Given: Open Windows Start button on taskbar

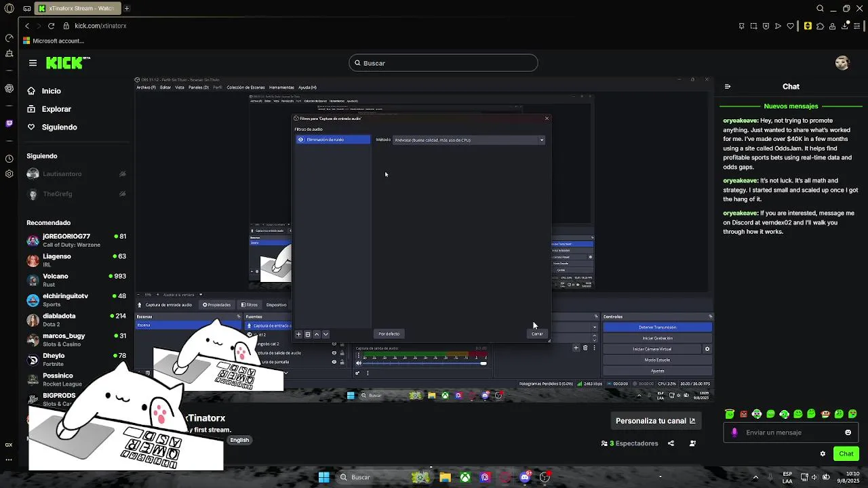Looking at the screenshot, I should [x=323, y=477].
